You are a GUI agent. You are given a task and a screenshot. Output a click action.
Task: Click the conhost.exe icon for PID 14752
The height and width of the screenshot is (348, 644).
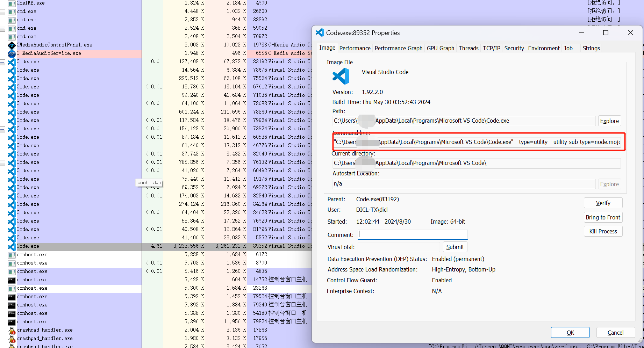(12, 280)
